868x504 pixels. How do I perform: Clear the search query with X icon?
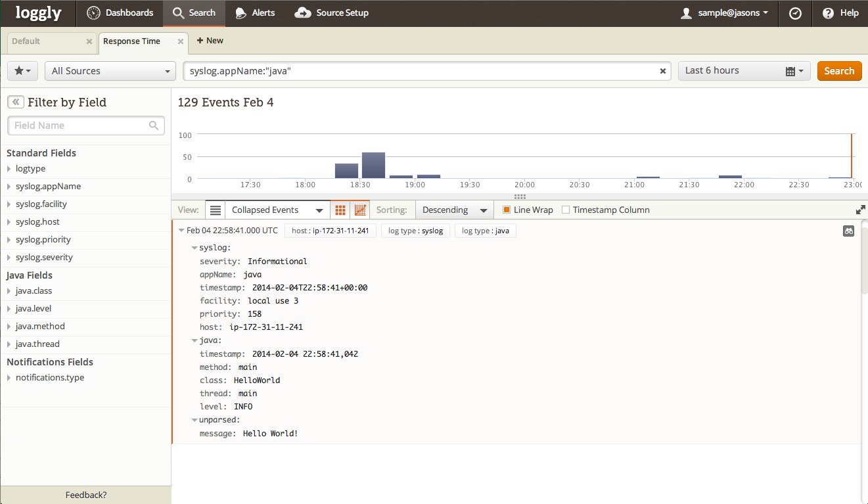pos(663,71)
